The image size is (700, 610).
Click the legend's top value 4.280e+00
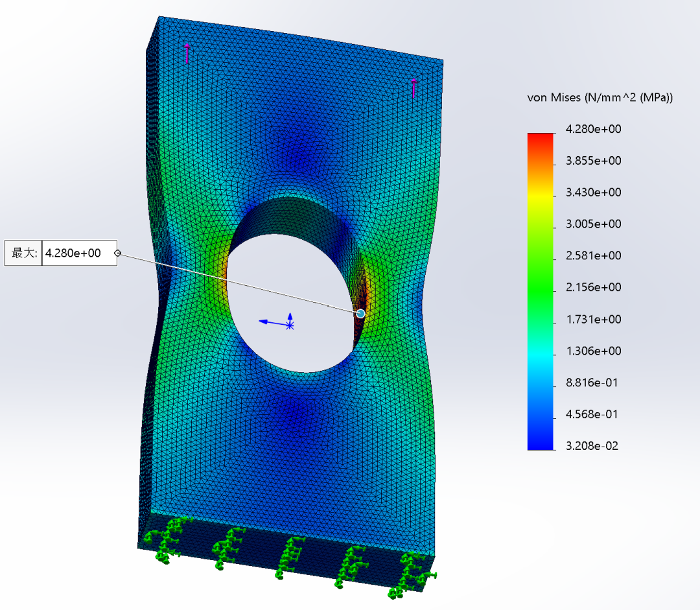point(593,129)
